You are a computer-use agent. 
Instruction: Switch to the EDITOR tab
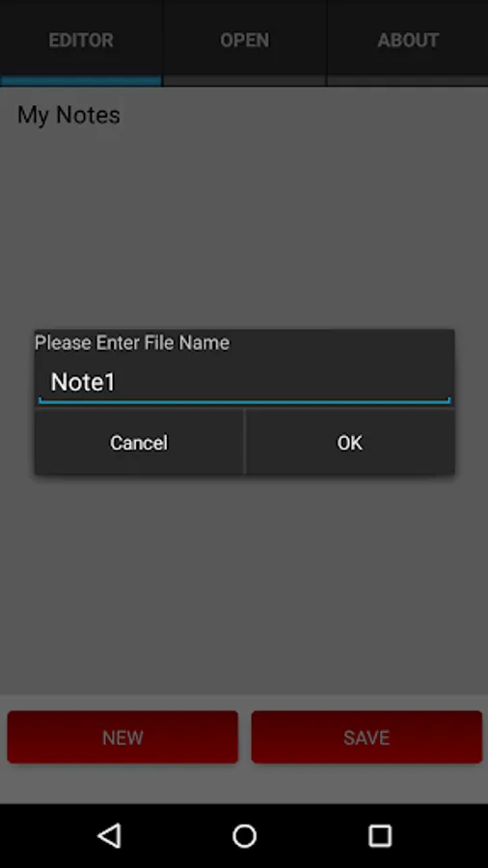tap(81, 40)
